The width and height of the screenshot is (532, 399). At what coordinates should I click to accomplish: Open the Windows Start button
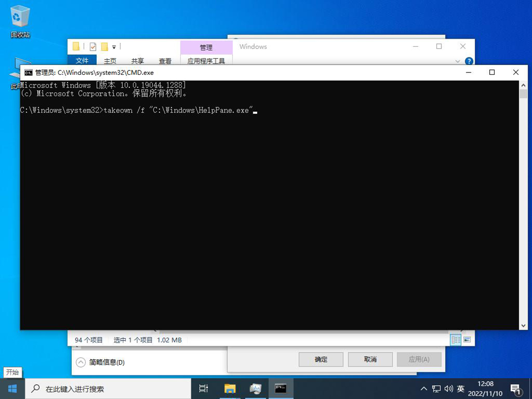[x=12, y=389]
